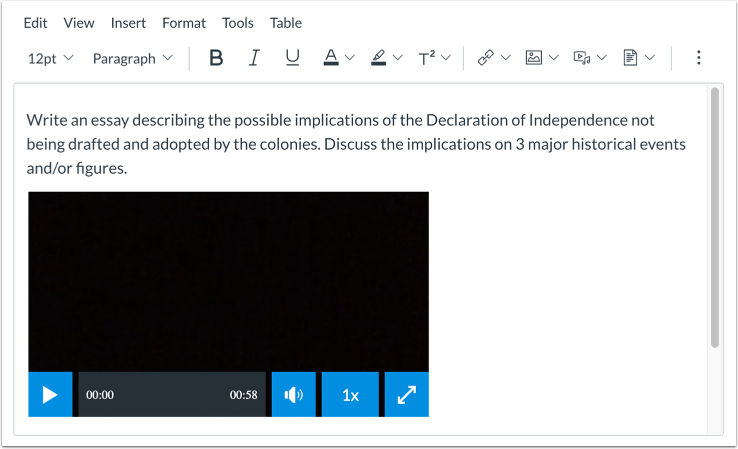Expand the media options arrow
Viewport: 738px width, 449px height.
(602, 58)
